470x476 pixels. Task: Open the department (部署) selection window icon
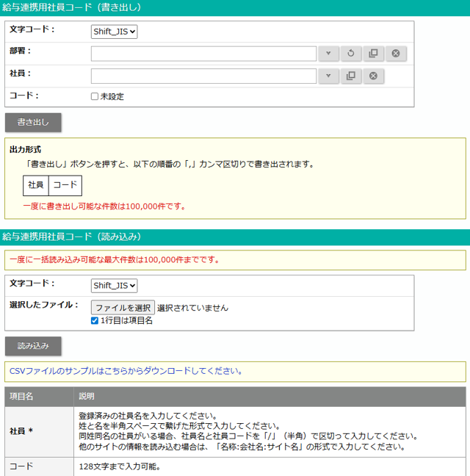(373, 54)
